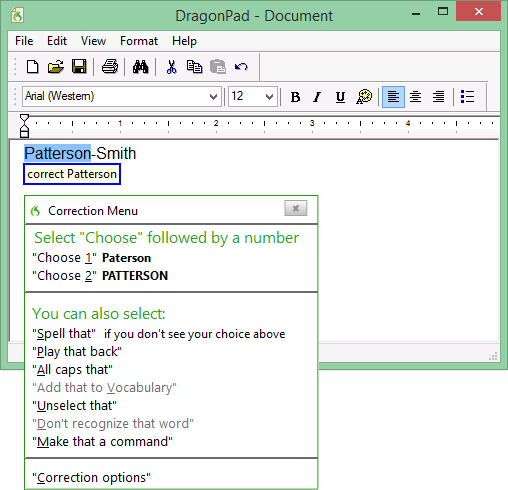
Task: Print the document using the printer icon
Action: (x=110, y=66)
